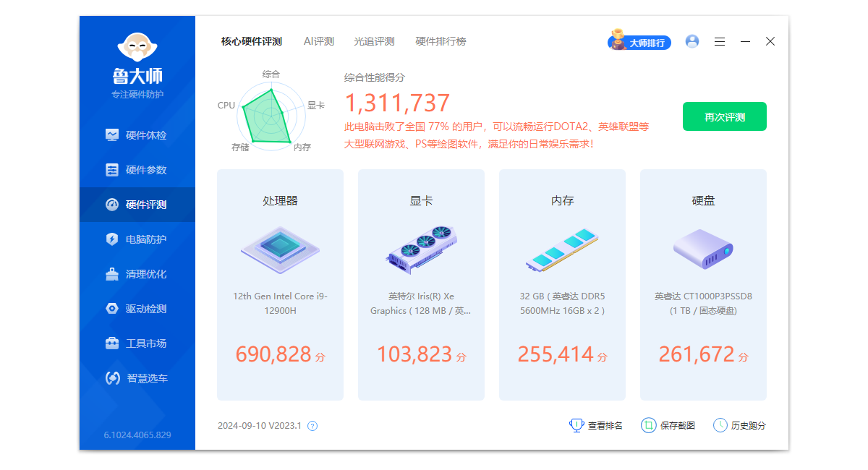Click the 英特尔 Iris(R) Xe Graphics text

[421, 304]
